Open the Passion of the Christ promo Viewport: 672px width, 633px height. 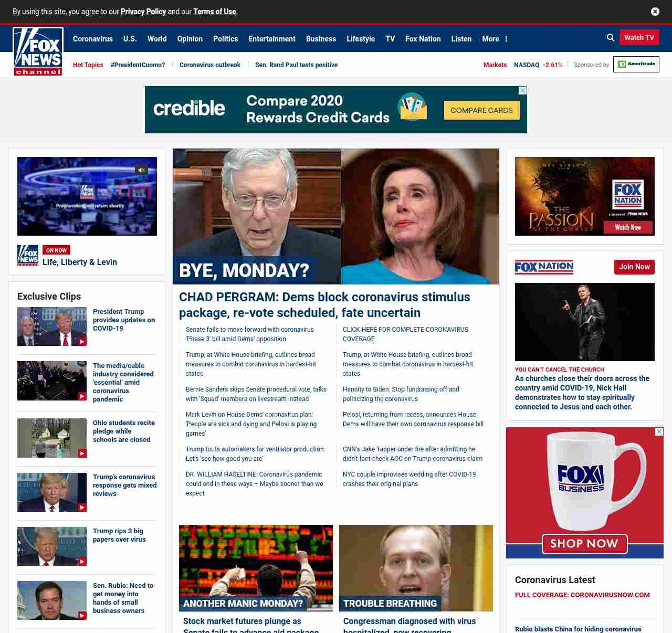coord(584,196)
